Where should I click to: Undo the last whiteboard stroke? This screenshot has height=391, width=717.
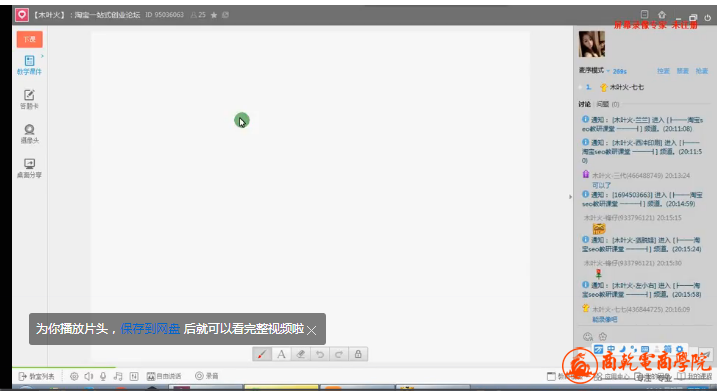point(320,354)
